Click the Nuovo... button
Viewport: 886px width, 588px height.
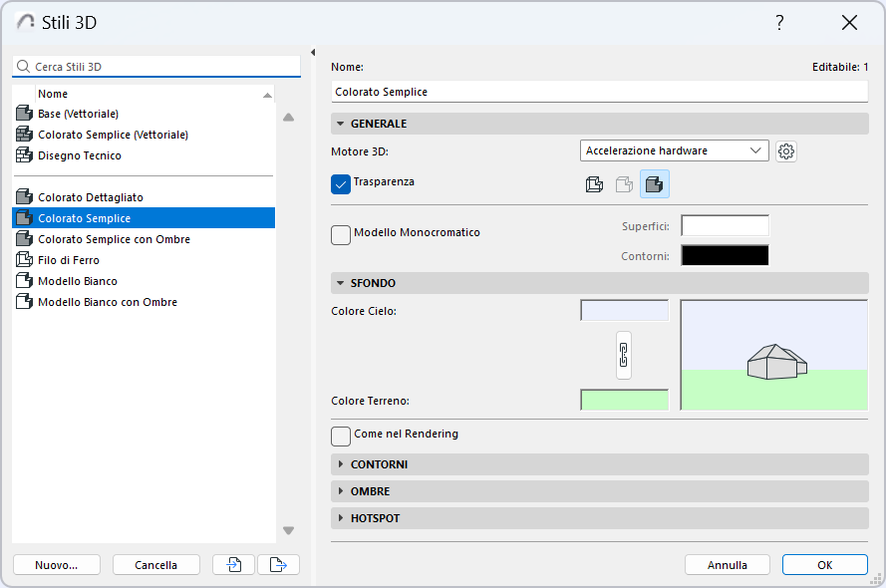[57, 565]
